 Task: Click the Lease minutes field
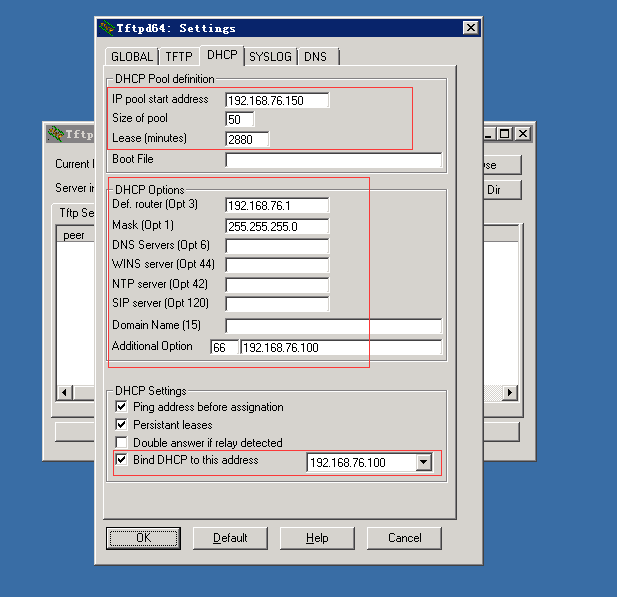pos(247,139)
